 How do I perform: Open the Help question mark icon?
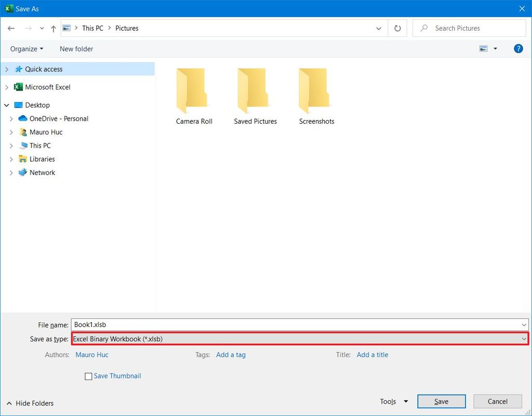(518, 48)
